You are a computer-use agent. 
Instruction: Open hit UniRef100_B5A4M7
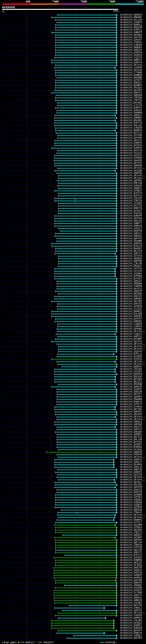point(131,17)
